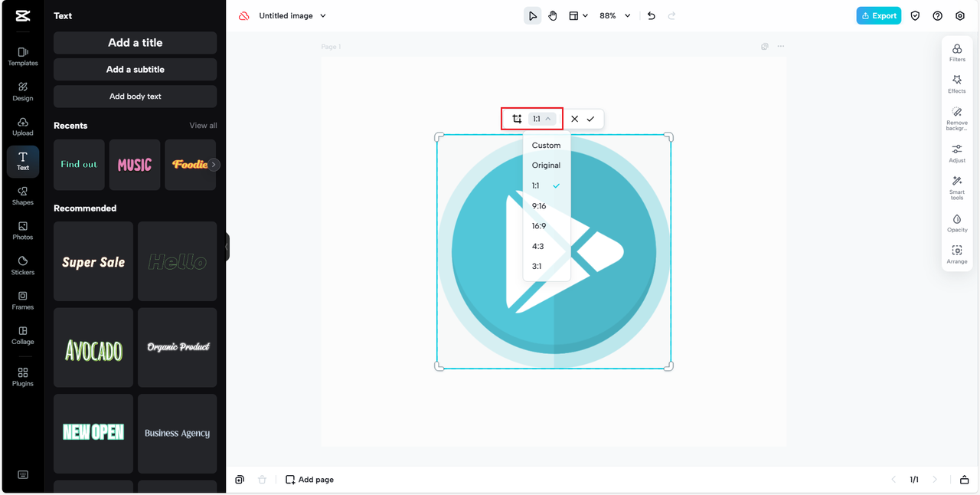Choose 3:1 crop ratio
This screenshot has width=980, height=495.
[547, 267]
